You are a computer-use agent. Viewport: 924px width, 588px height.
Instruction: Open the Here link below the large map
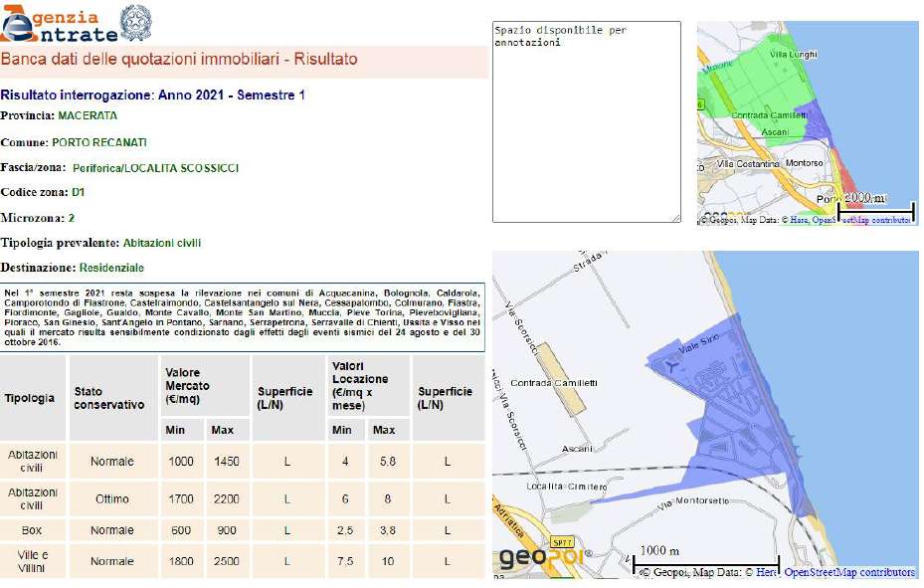(x=766, y=573)
